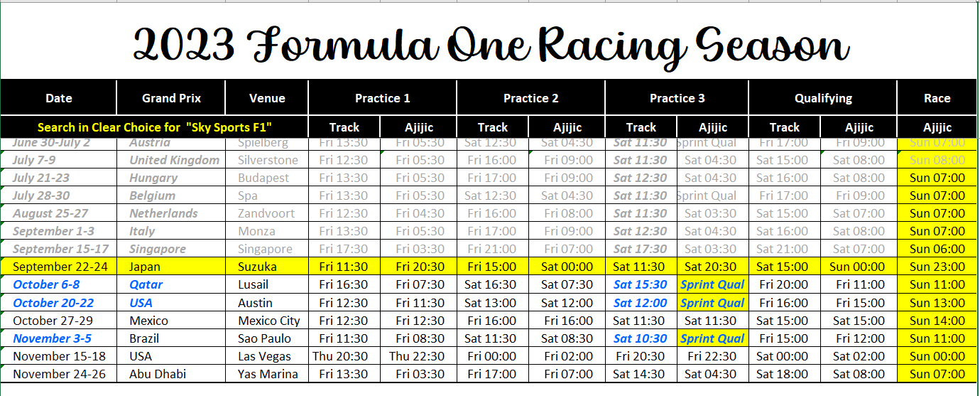Click the Sprint Qual cell in Qatar row
The image size is (980, 396).
coord(712,284)
